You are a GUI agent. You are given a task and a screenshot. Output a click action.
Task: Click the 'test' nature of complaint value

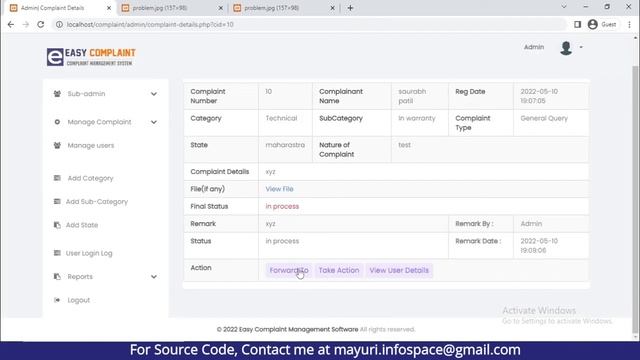pos(404,145)
